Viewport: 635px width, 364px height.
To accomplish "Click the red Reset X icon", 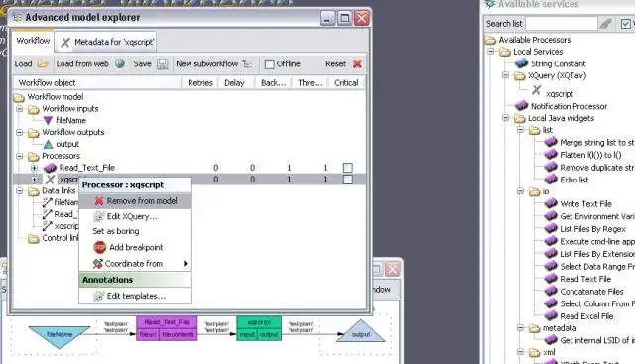I will (x=357, y=64).
